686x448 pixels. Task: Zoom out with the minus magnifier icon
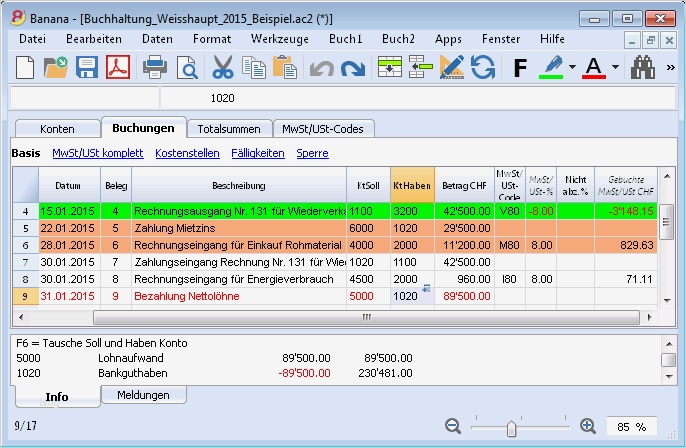453,426
